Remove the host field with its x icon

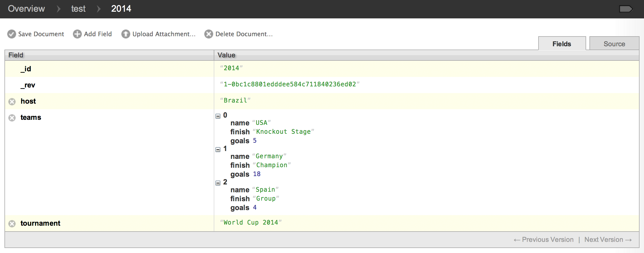click(x=12, y=102)
